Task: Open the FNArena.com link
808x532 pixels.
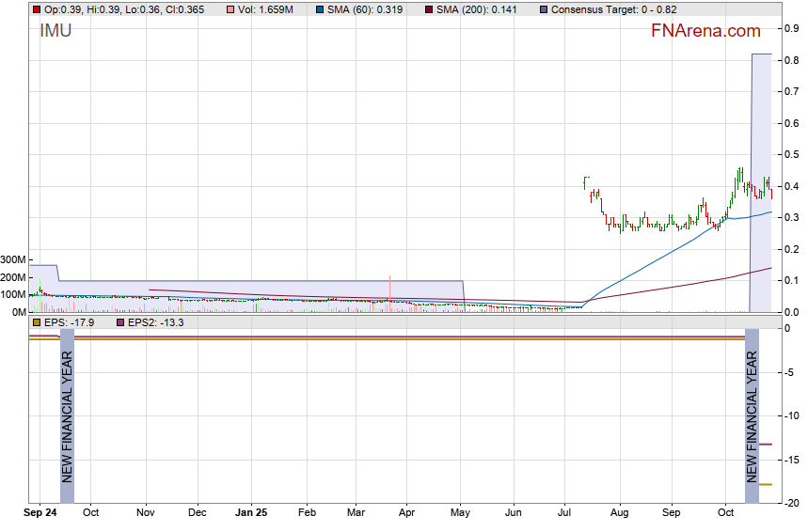Action: point(705,31)
